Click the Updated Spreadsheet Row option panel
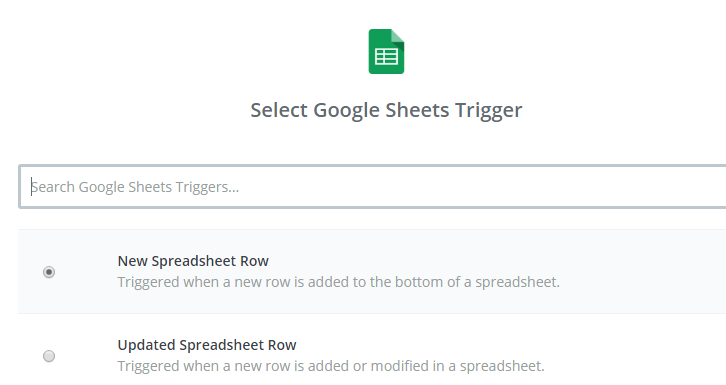Screen dimensions: 726x385 point(372,350)
